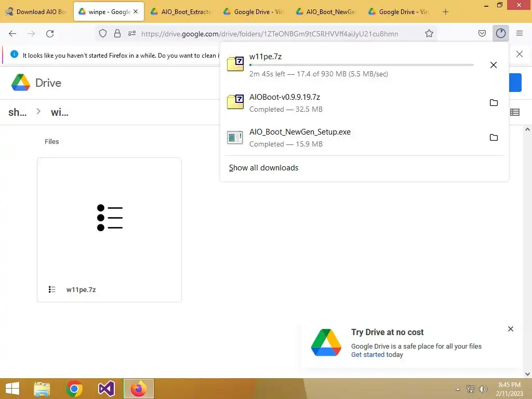This screenshot has width=532, height=399.
Task: Open Visual Studio from taskbar
Action: (106, 389)
